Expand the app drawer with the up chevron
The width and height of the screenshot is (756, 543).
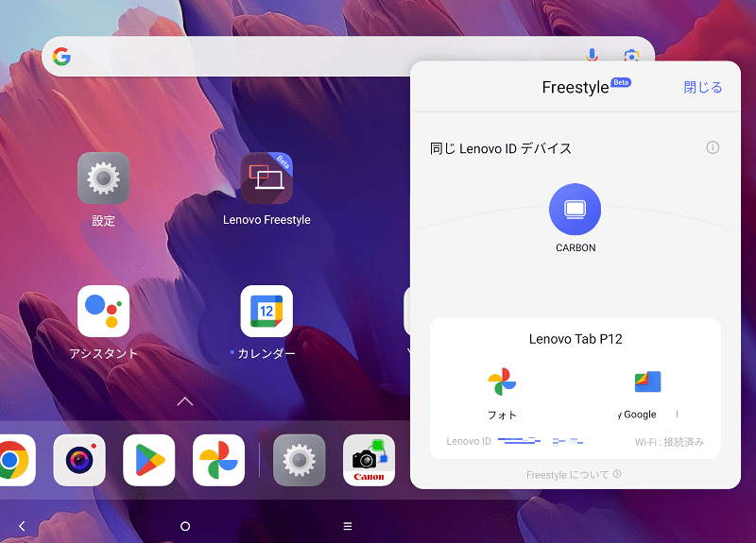(x=185, y=401)
